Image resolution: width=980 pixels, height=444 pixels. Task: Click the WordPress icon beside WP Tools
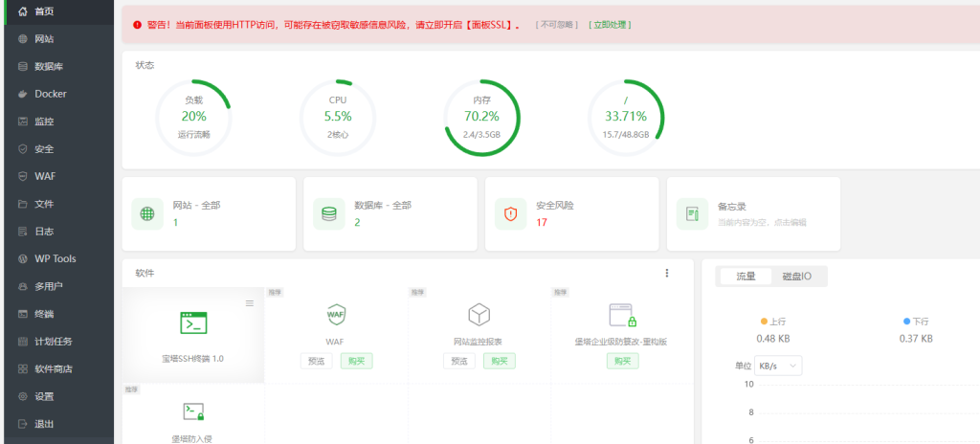pos(23,259)
